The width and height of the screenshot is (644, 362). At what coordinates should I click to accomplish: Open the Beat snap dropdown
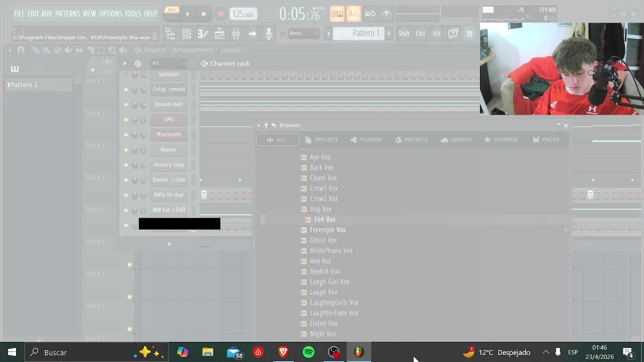pyautogui.click(x=304, y=34)
